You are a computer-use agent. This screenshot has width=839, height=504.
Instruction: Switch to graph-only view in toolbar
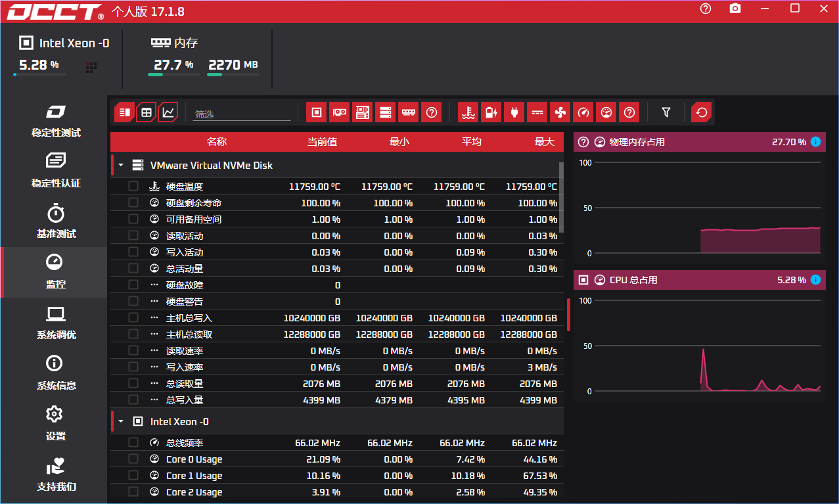click(x=168, y=112)
